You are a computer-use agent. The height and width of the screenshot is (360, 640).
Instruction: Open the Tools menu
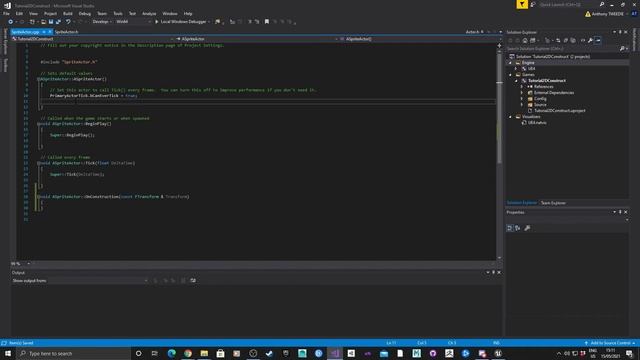(x=118, y=13)
